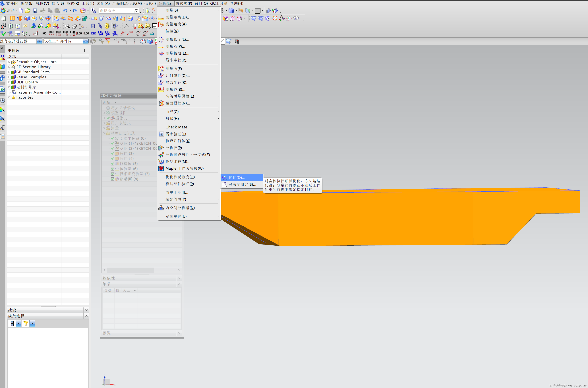This screenshot has height=388, width=588.
Task: Open the 仅在工作部件内 scope dropdown
Action: click(86, 41)
